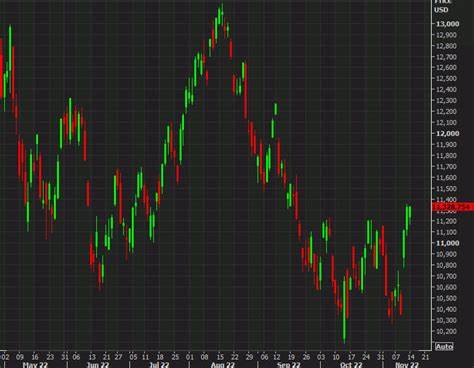The height and width of the screenshot is (368, 474).
Task: Click date label 07 on time axis
Action: tap(396, 357)
